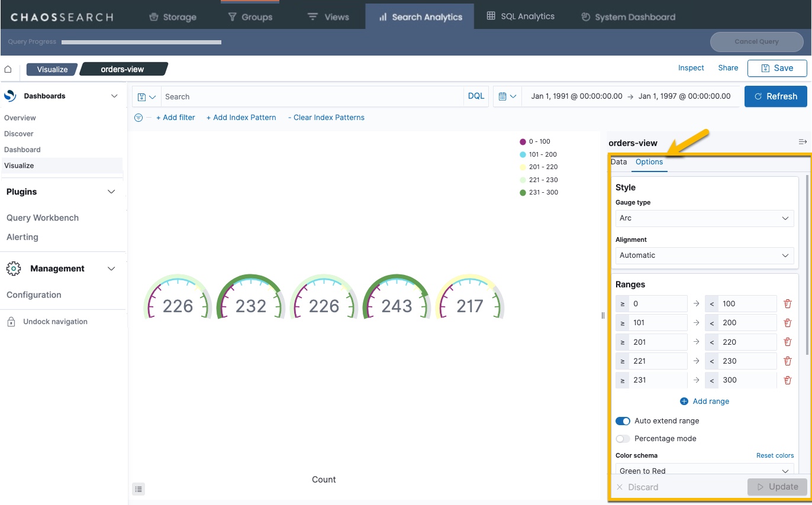Collapse the Plugins section
812x505 pixels.
coord(111,192)
